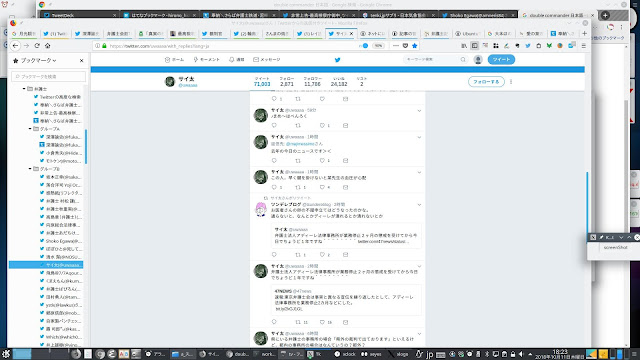
Task: Open the chevron menu on the この人、早く腰を tweet
Action: [419, 173]
